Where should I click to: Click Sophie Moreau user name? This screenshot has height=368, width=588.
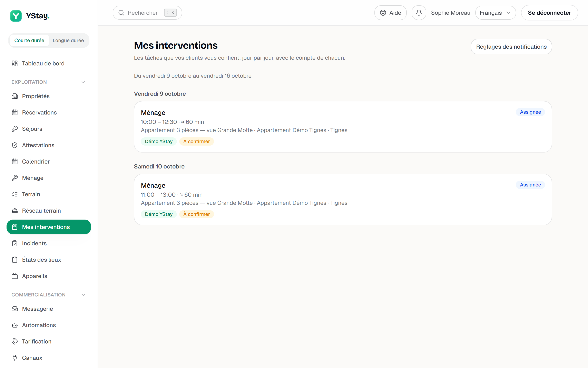(450, 13)
